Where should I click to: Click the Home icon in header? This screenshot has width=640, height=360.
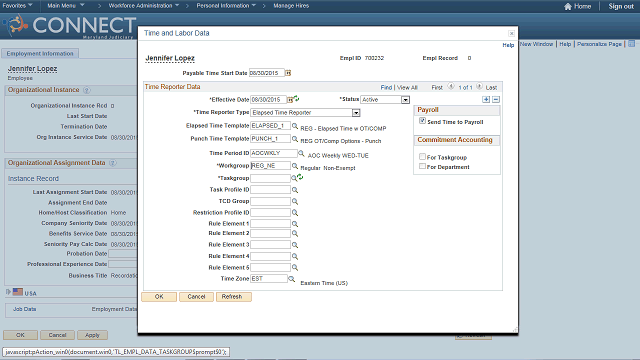(x=568, y=6)
